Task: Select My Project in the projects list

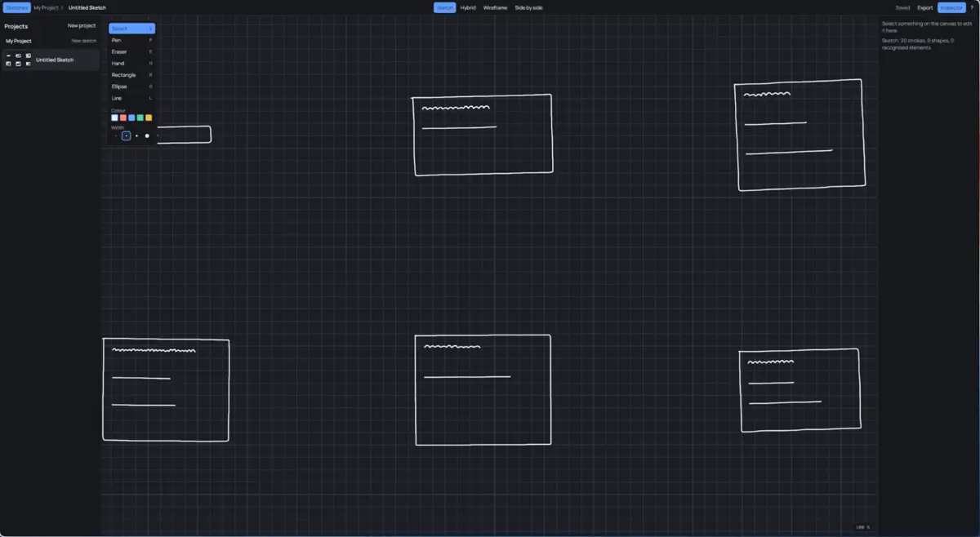Action: pos(19,41)
